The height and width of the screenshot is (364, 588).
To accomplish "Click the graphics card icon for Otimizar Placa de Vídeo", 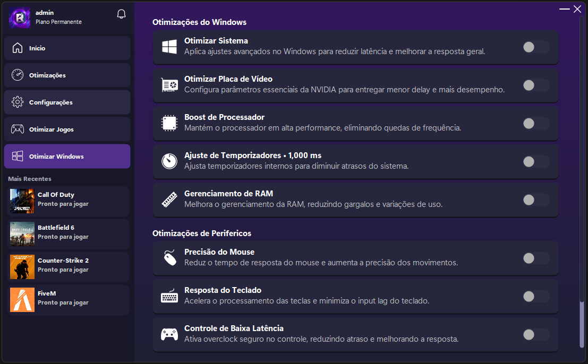I will point(169,85).
